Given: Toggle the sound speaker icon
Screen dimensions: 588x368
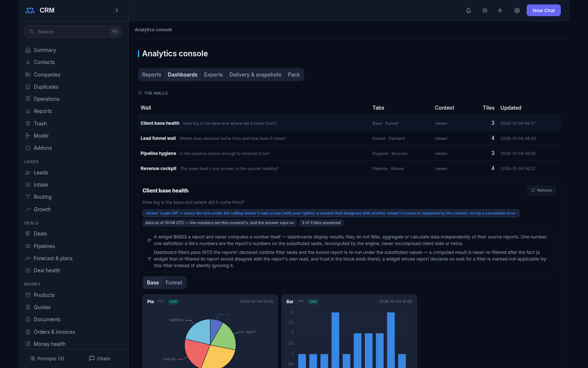Looking at the screenshot, I should (x=501, y=10).
